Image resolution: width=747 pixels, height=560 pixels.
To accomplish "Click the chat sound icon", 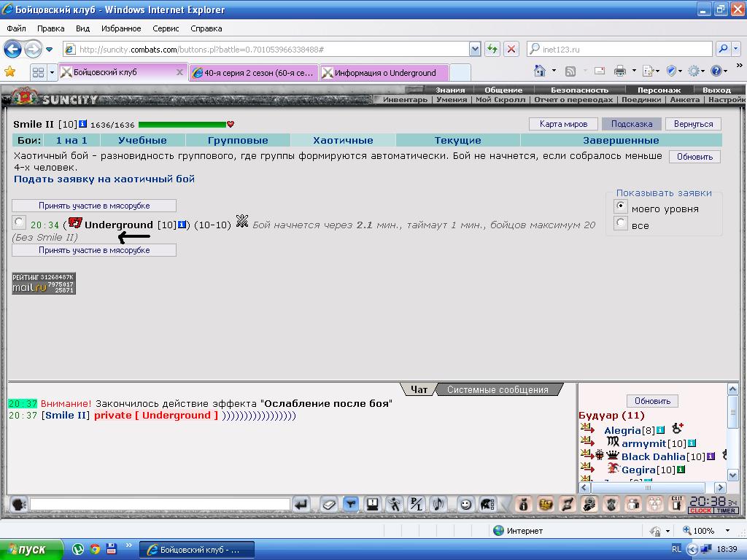I will (438, 504).
